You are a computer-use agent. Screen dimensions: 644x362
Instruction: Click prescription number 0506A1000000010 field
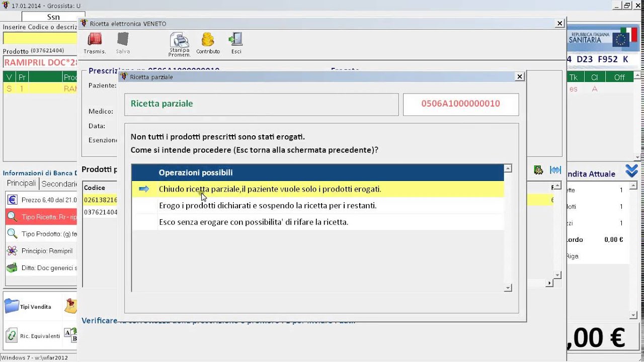tap(461, 104)
